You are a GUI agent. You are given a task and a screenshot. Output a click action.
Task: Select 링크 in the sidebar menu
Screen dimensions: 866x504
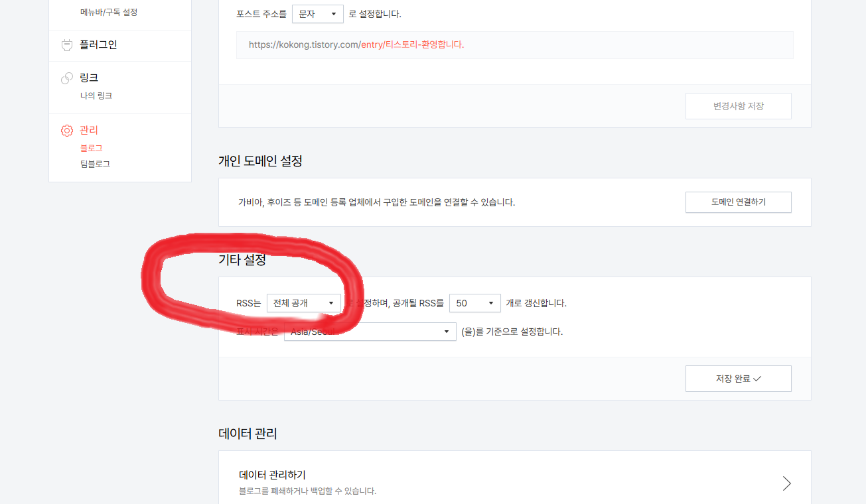pyautogui.click(x=89, y=78)
